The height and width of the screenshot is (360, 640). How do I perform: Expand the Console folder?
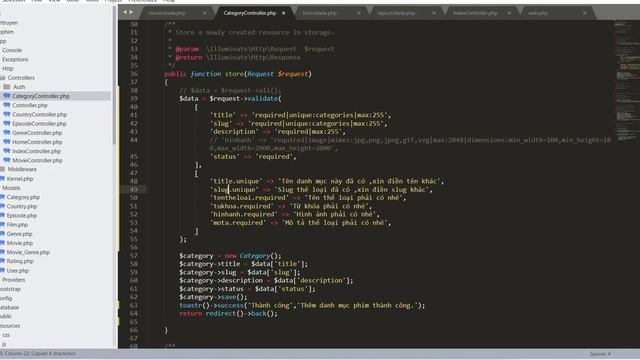(x=12, y=50)
